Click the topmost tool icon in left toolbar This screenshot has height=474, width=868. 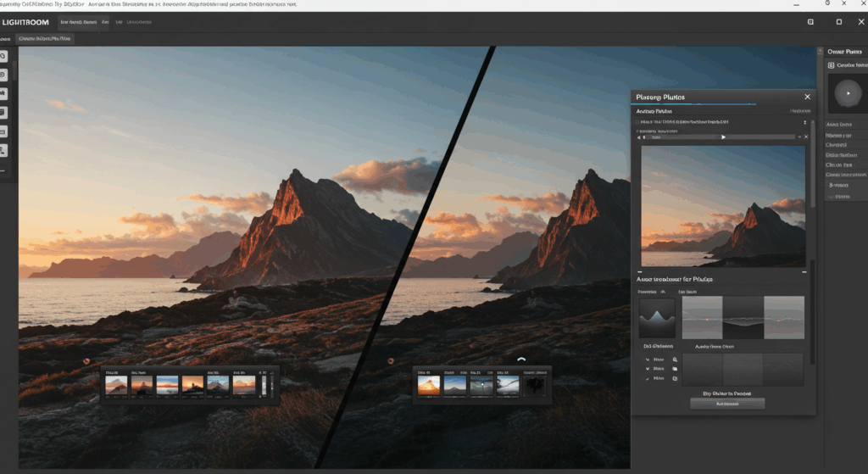[3, 56]
